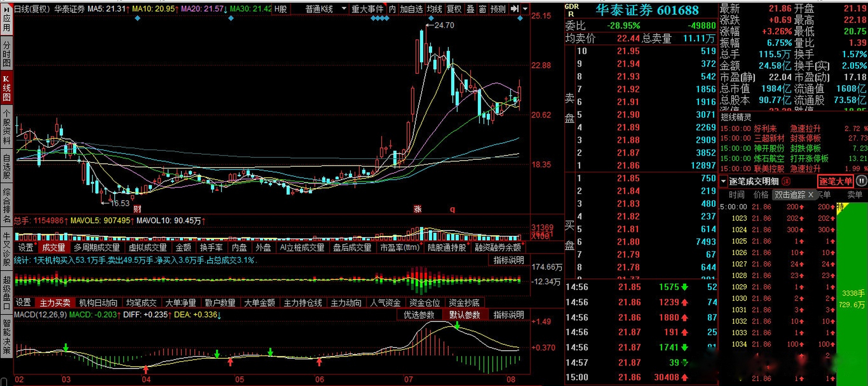
Task: Open 牛叉诊股 in the left sidebar
Action: tap(6, 249)
